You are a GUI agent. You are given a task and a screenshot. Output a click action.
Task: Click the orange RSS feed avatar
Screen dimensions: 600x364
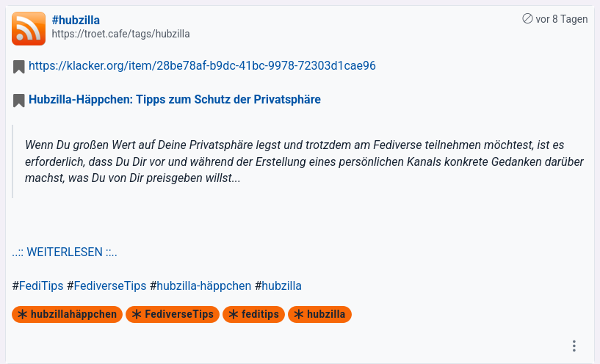tap(29, 29)
